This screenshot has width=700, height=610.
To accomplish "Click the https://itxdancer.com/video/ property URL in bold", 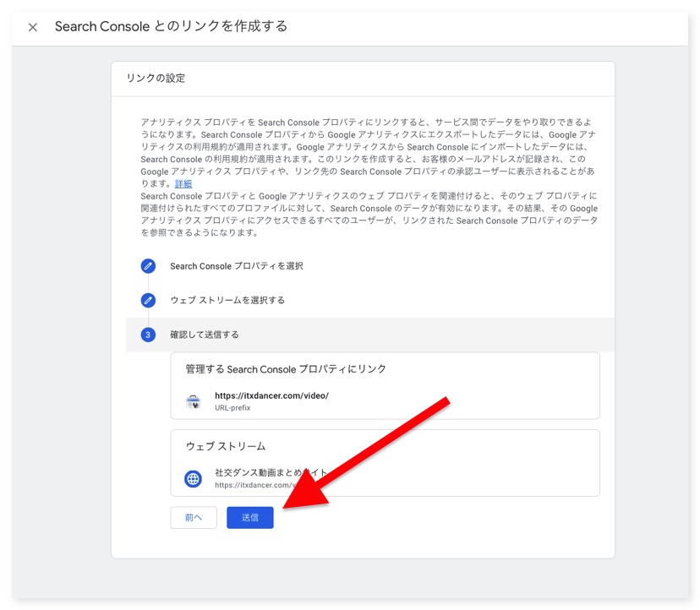I will pos(271,395).
